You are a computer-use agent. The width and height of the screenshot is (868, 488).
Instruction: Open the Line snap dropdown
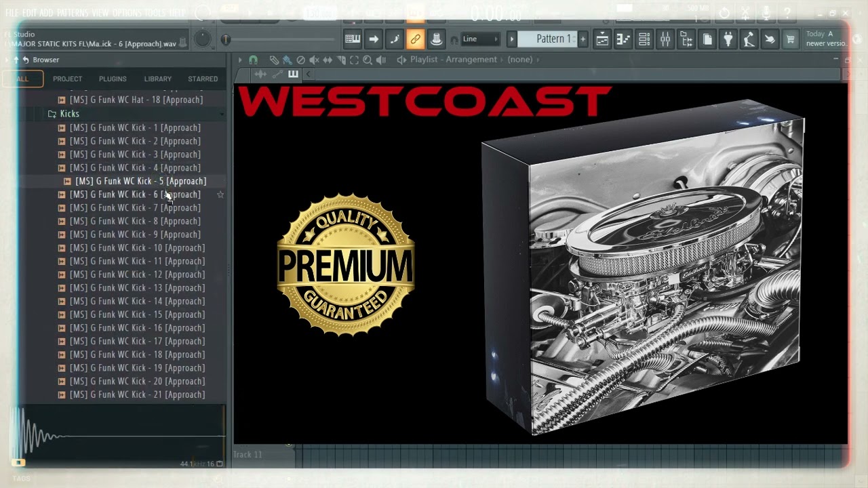[x=481, y=39]
